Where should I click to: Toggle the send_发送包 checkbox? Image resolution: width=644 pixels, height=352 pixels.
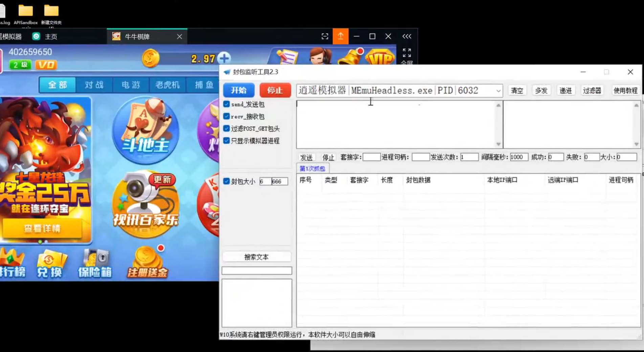[x=226, y=104]
